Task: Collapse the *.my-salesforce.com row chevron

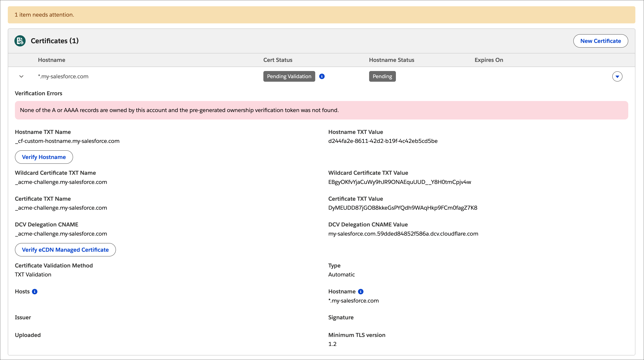Action: coord(21,76)
